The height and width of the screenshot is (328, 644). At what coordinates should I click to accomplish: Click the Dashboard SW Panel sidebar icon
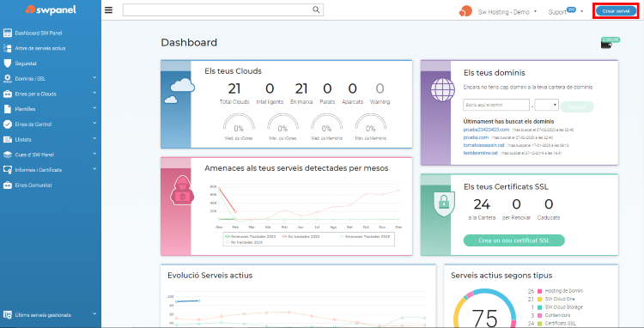click(8, 33)
